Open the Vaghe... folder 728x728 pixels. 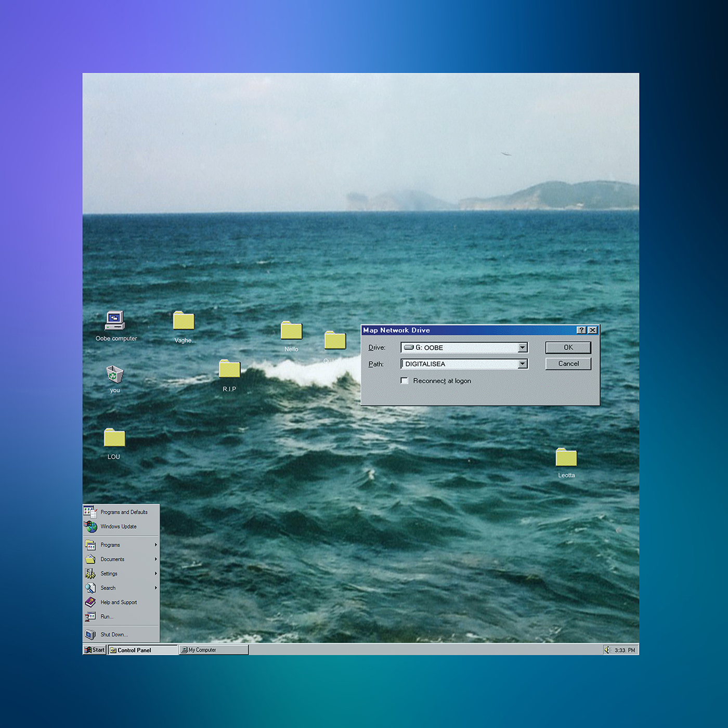184,321
